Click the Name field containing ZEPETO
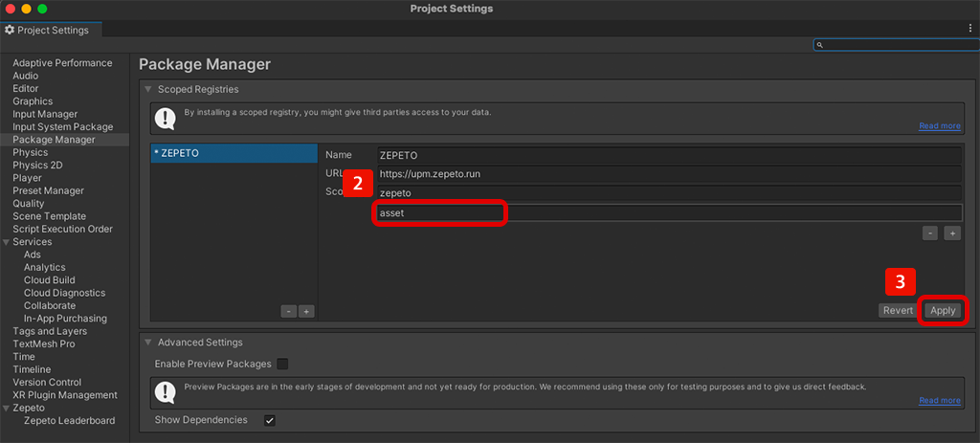The height and width of the screenshot is (443, 980). tap(669, 155)
